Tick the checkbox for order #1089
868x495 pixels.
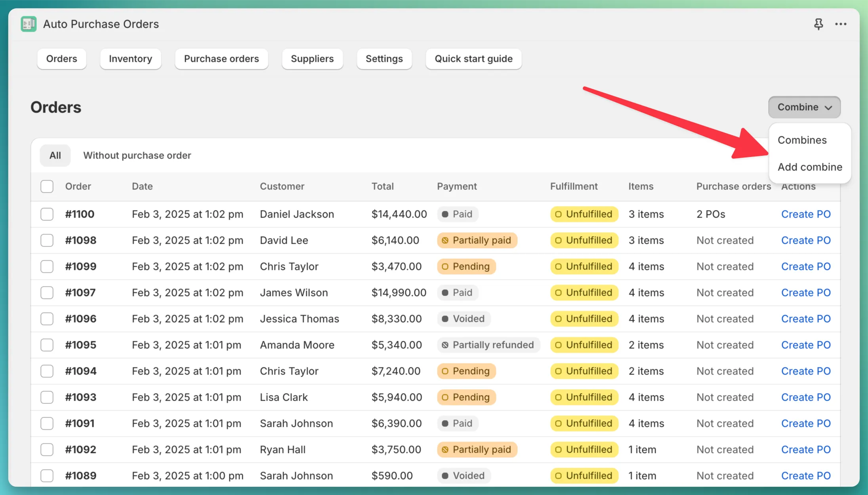[47, 476]
